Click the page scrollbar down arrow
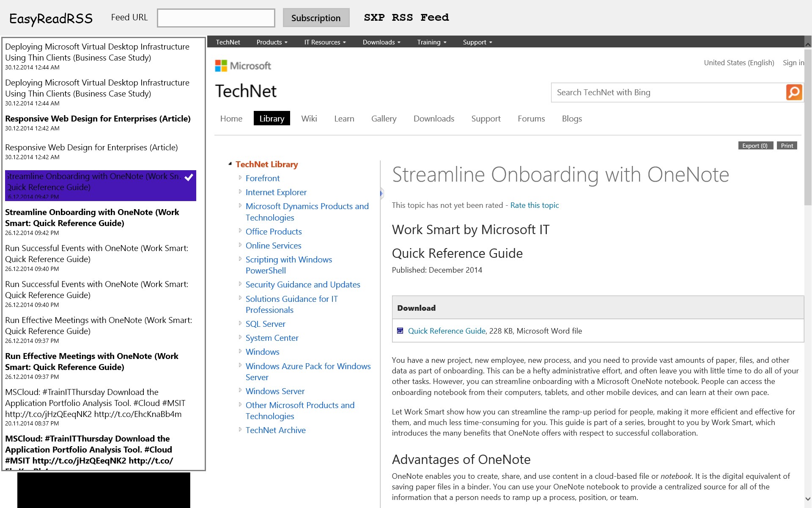The width and height of the screenshot is (812, 508). pyautogui.click(x=808, y=499)
